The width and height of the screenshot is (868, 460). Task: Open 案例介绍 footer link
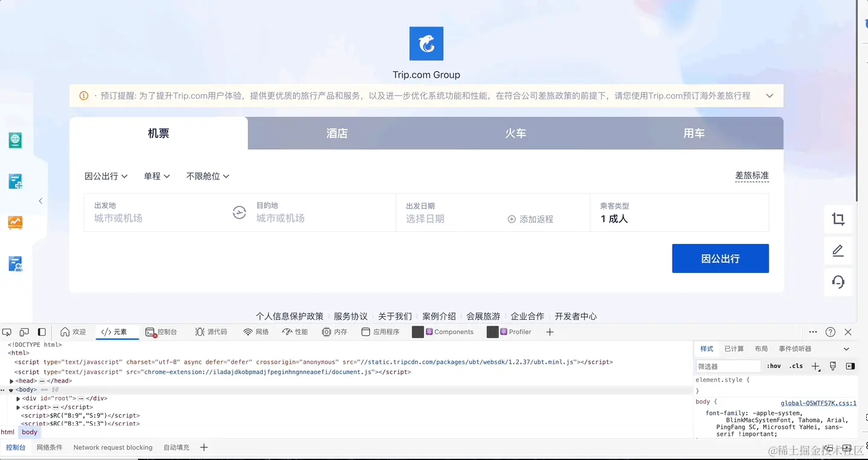(439, 316)
